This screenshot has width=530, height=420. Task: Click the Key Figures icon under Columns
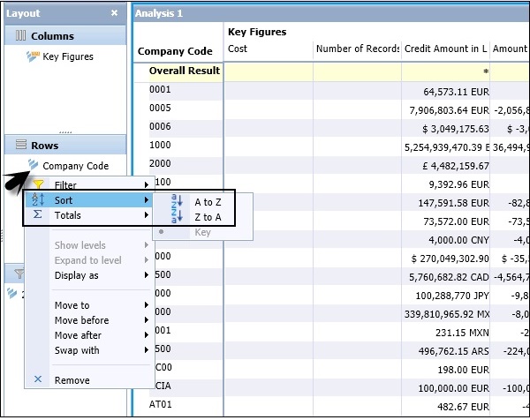(x=34, y=57)
